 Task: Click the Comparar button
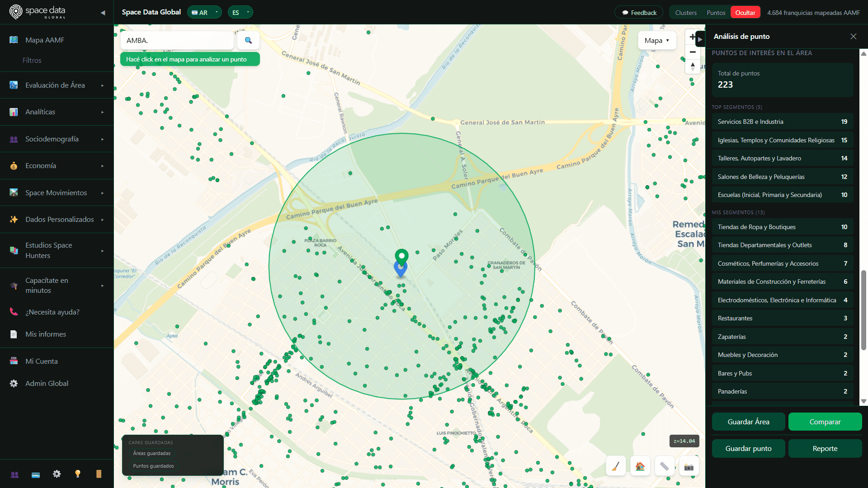(825, 422)
